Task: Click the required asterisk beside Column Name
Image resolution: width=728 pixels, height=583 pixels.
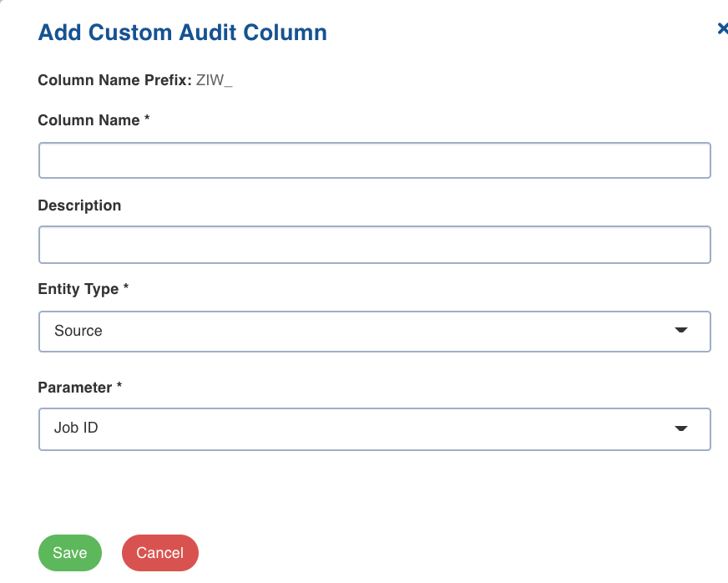Action: click(147, 118)
